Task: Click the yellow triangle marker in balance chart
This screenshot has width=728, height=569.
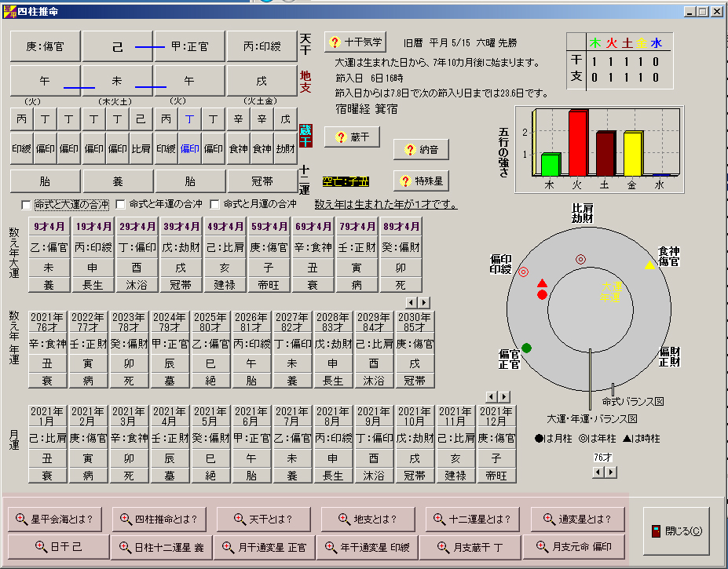Action: point(649,264)
